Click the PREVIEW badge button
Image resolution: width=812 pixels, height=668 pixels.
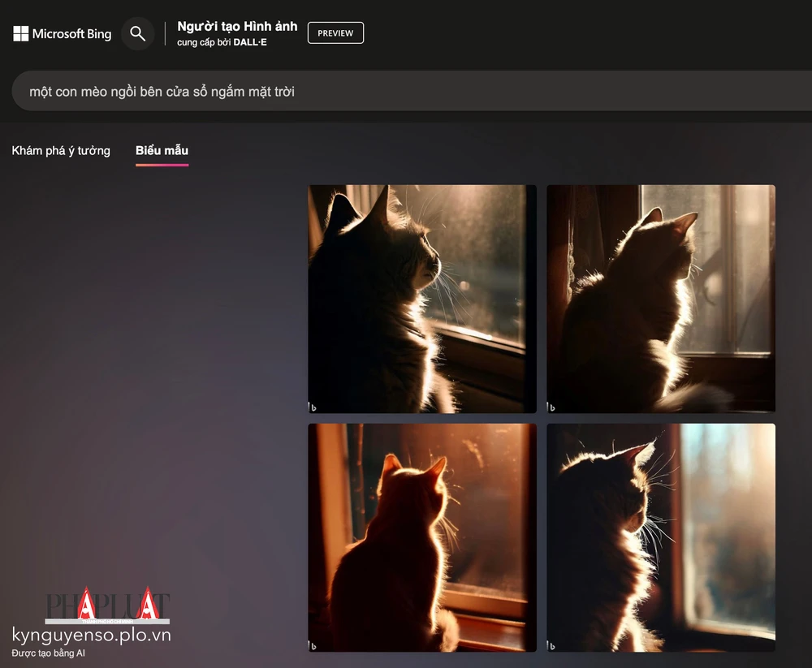[335, 33]
